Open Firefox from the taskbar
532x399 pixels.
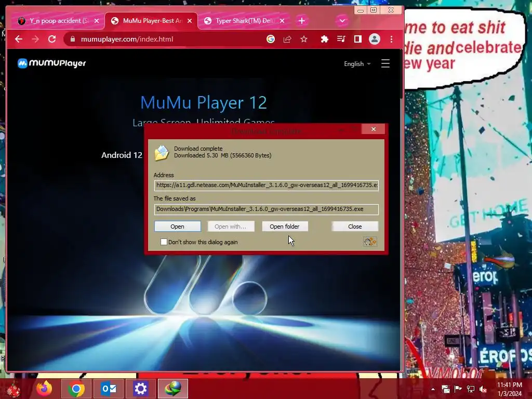45,389
